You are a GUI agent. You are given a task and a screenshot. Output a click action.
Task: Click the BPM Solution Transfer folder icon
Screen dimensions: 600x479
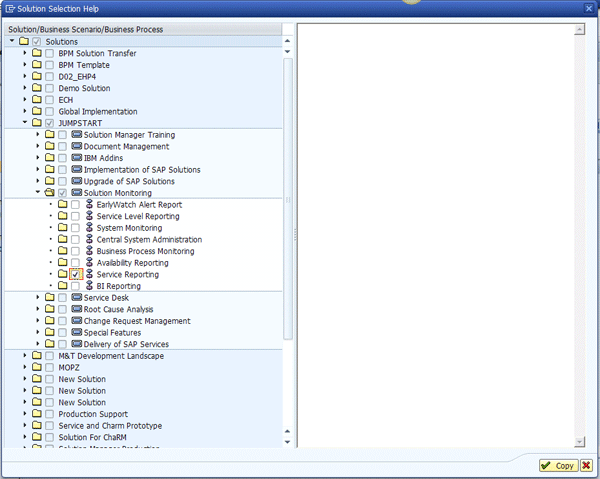(37, 53)
